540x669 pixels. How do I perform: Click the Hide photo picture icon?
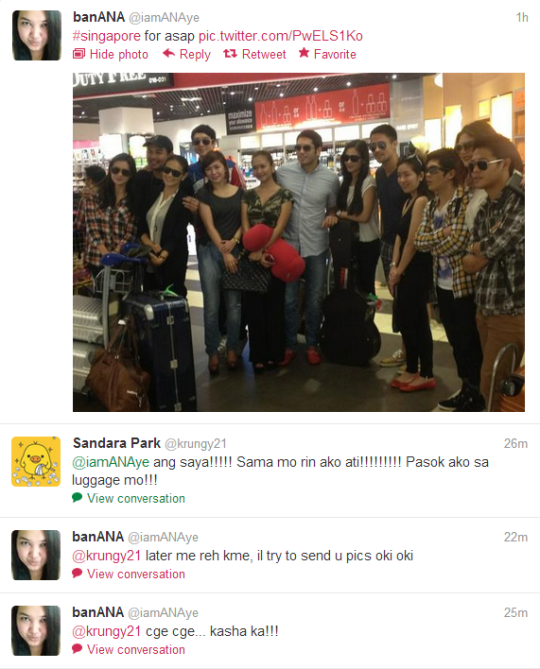[x=79, y=54]
